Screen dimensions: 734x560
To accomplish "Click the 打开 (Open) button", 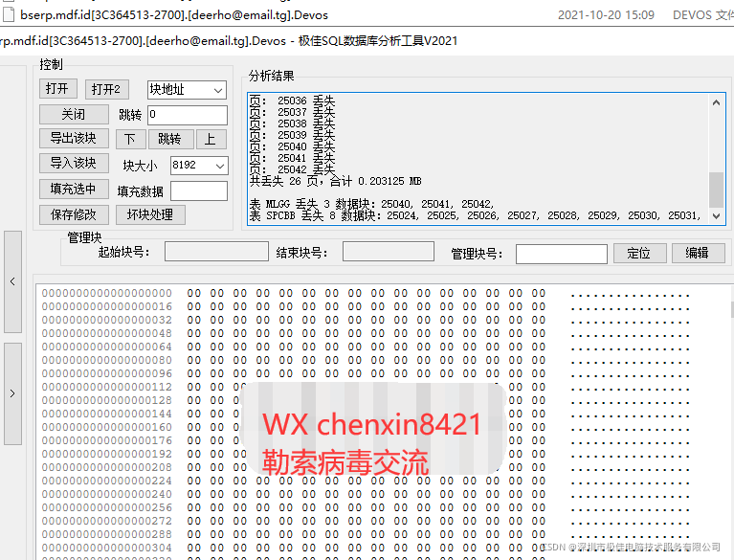I will coord(57,89).
